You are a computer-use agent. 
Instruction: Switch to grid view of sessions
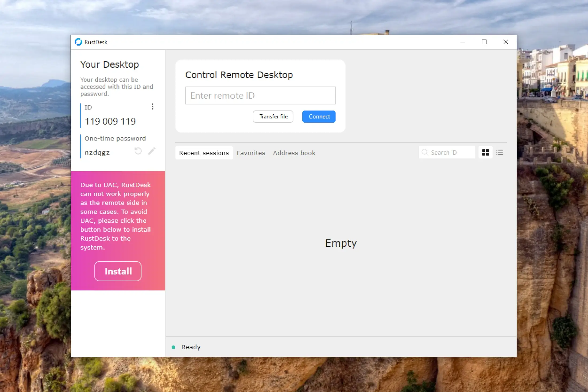(485, 152)
